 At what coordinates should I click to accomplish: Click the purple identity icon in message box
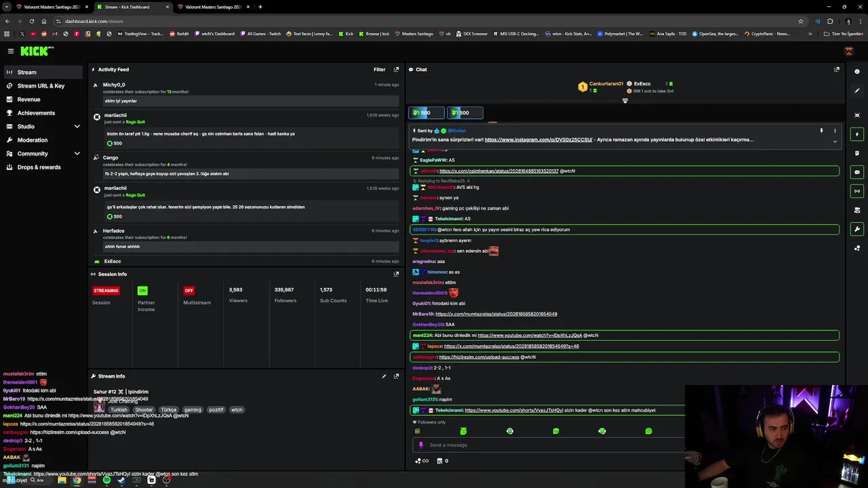coord(421,445)
